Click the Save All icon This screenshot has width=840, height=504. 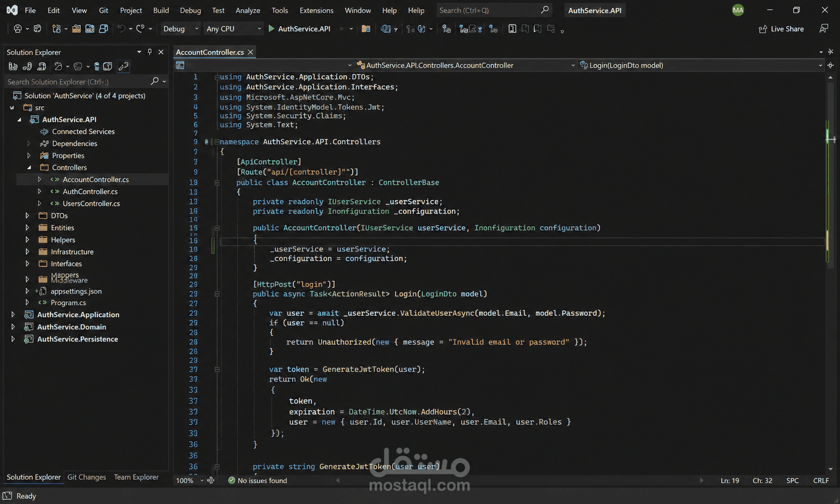pyautogui.click(x=104, y=29)
